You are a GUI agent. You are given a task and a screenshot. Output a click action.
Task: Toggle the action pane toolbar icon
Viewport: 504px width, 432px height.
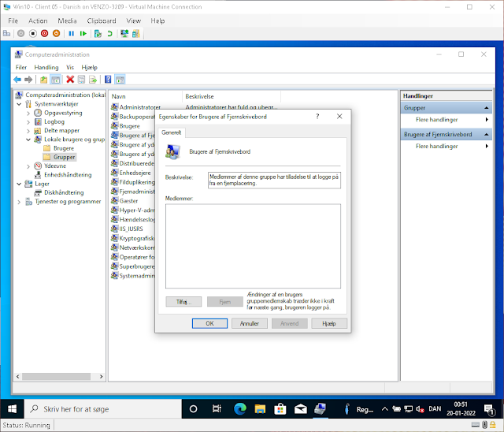pyautogui.click(x=120, y=80)
